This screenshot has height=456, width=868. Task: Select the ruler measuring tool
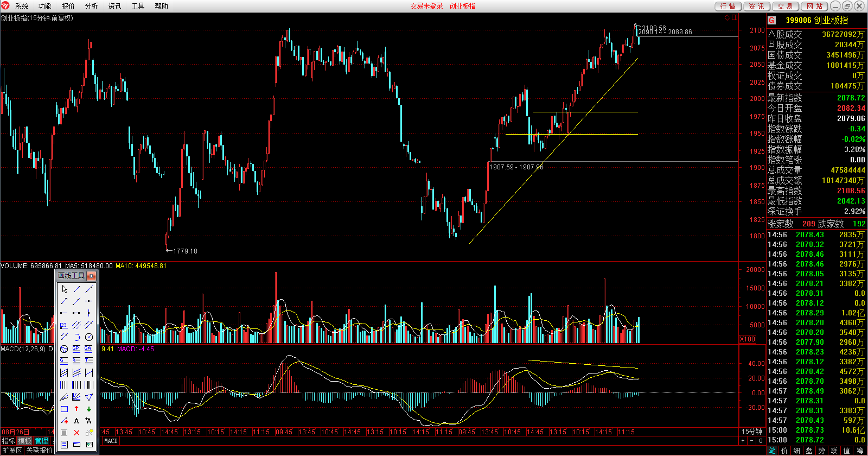76,445
